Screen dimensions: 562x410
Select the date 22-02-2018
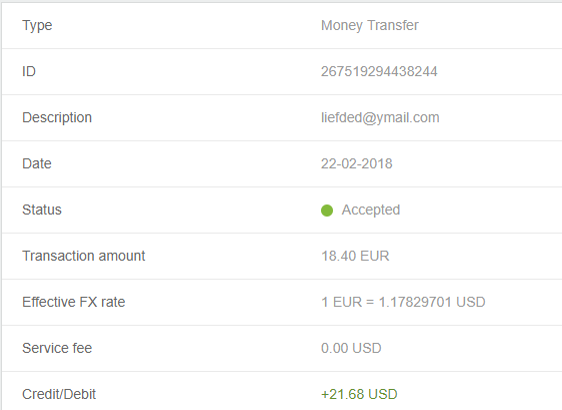tap(357, 164)
